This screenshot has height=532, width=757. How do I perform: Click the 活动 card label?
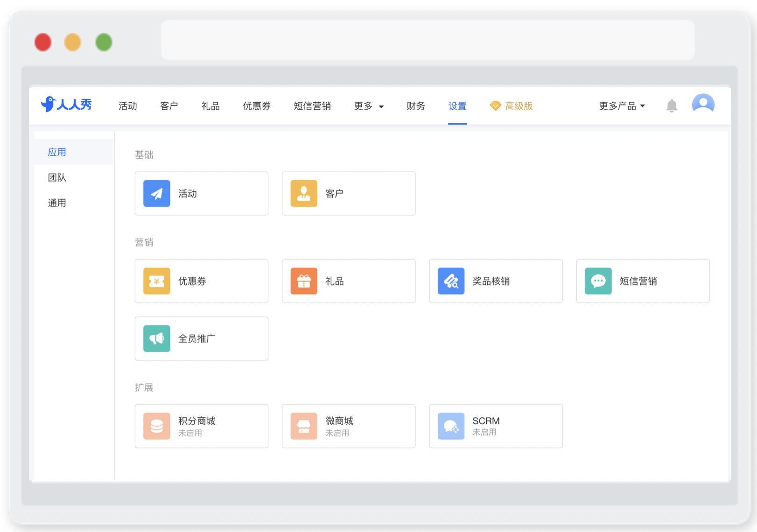(x=188, y=194)
